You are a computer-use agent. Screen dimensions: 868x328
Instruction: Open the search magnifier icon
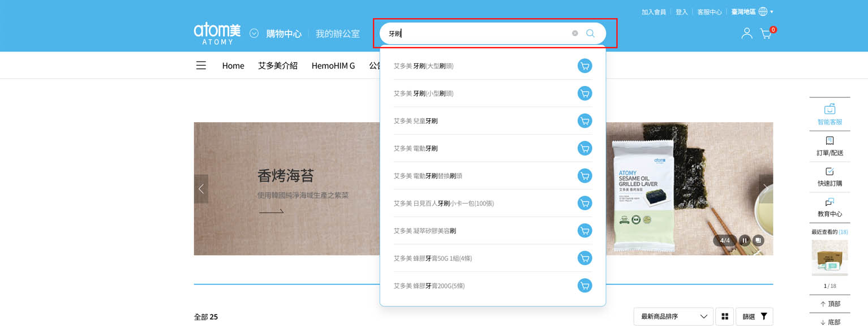pyautogui.click(x=590, y=33)
